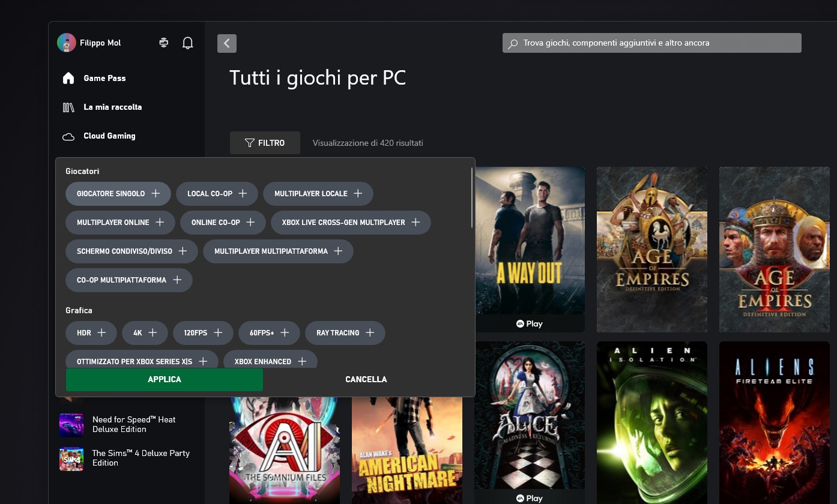Go back with the back arrow button
The width and height of the screenshot is (837, 504).
227,43
